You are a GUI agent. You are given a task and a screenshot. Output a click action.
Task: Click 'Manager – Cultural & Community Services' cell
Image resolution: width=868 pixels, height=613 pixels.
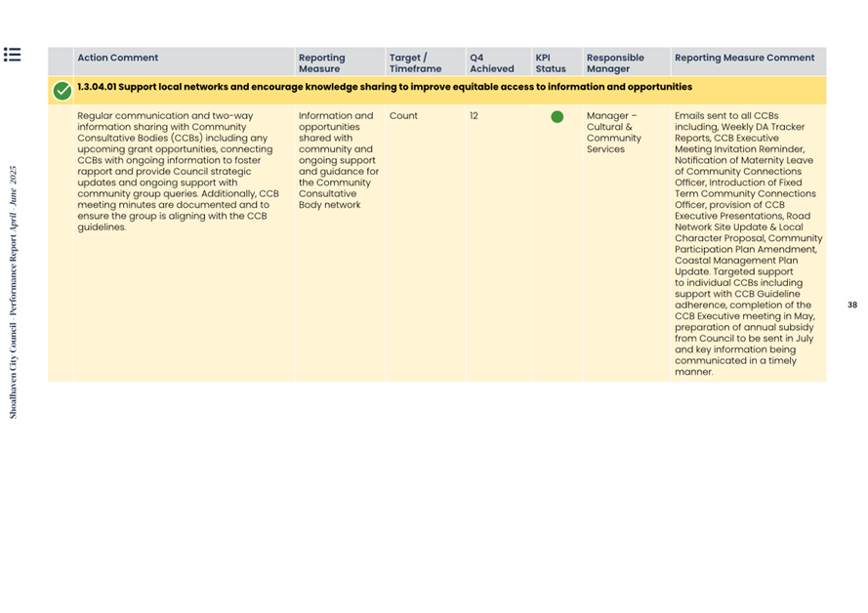(613, 132)
